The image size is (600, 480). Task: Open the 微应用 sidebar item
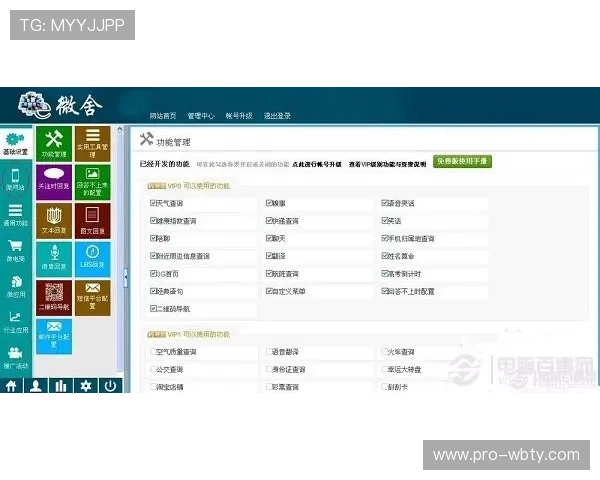click(x=15, y=286)
